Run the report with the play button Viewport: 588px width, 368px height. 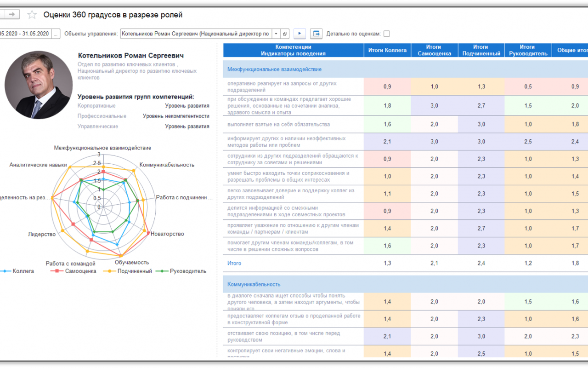pyautogui.click(x=300, y=34)
